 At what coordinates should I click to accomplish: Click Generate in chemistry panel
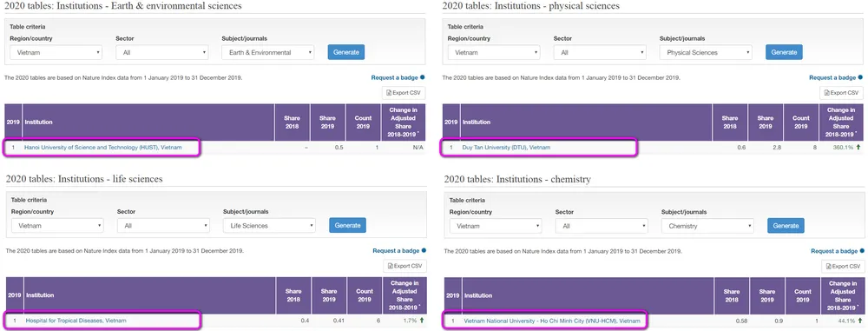tap(786, 226)
